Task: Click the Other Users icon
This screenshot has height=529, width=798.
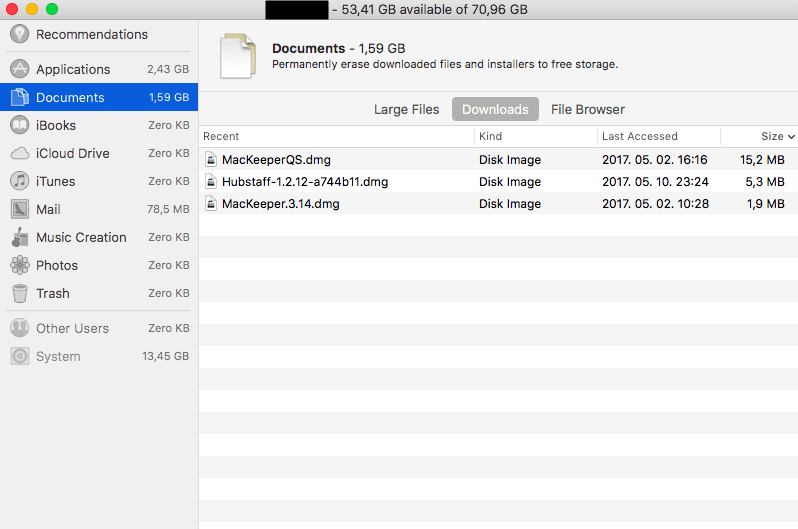Action: 19,328
